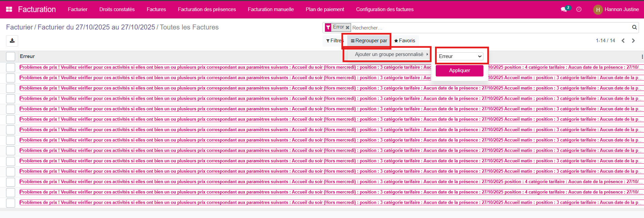The width and height of the screenshot is (644, 218).
Task: Open the conversations chat icon
Action: pyautogui.click(x=564, y=9)
